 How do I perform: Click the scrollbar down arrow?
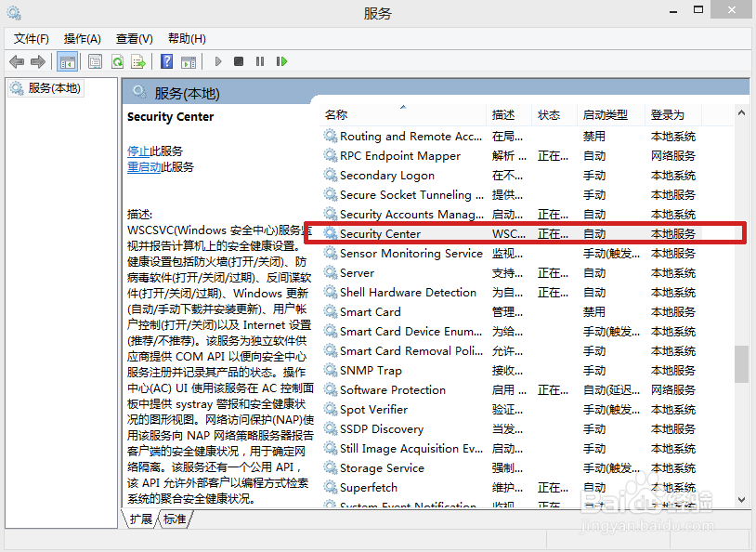click(x=741, y=501)
